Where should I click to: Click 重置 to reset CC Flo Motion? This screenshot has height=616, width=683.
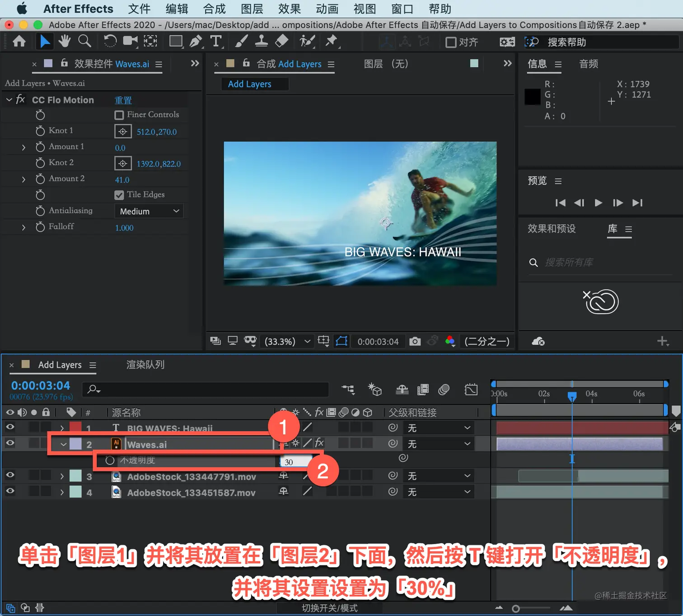(123, 100)
